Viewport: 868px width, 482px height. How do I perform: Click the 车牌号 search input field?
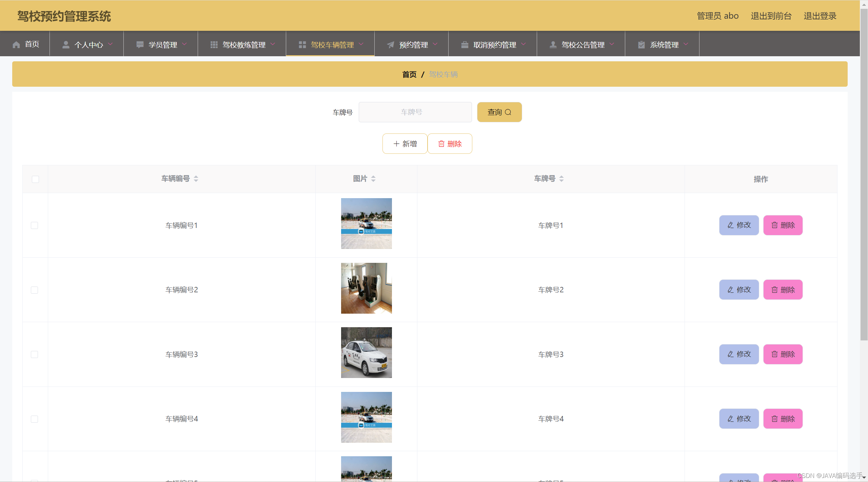(415, 112)
